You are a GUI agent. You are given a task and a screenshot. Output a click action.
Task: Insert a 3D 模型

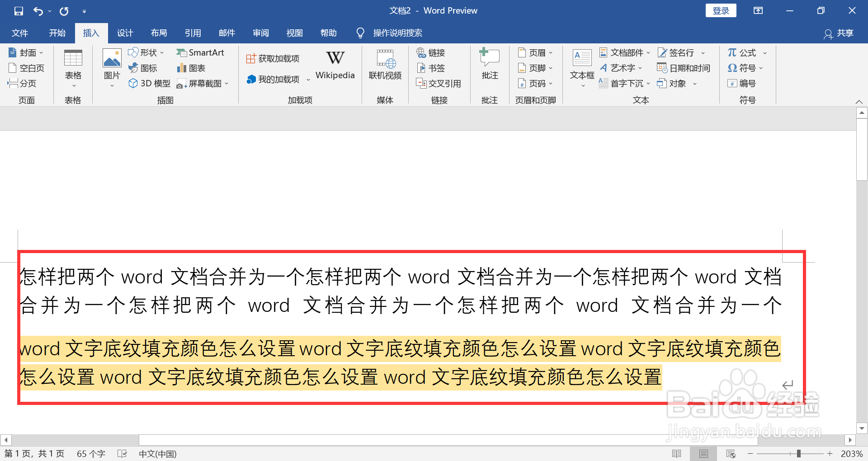click(x=150, y=84)
